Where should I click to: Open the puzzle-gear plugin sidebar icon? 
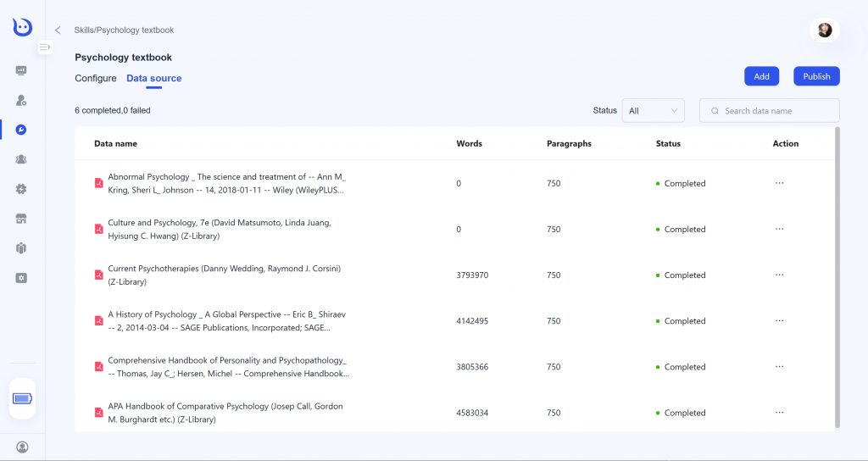21,189
